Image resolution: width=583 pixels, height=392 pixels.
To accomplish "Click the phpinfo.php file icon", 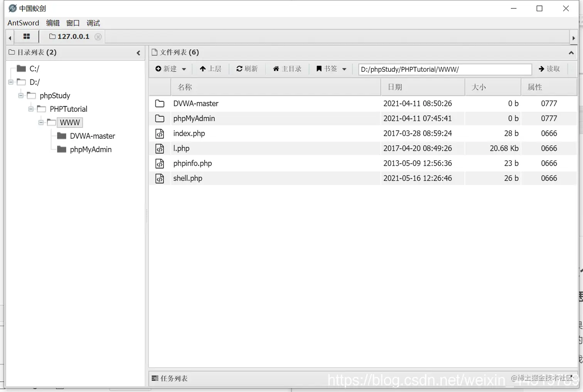I will click(x=160, y=163).
